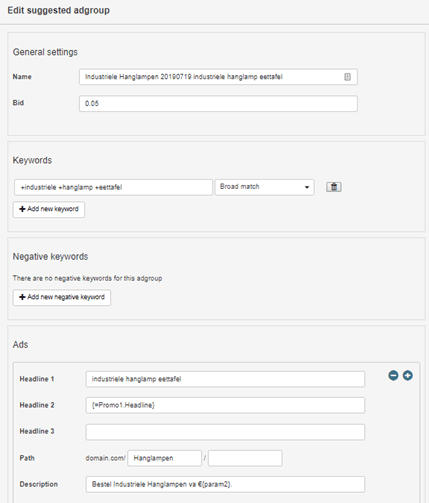Screen dimensions: 429x503
Task: Remove this ad using minus icon
Action: (393, 376)
